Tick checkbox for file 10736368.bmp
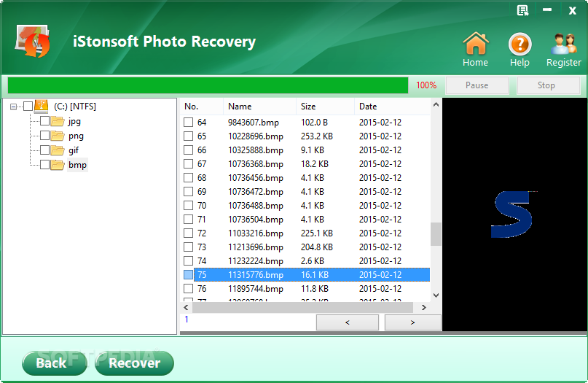Image resolution: width=588 pixels, height=383 pixels. pyautogui.click(x=188, y=163)
